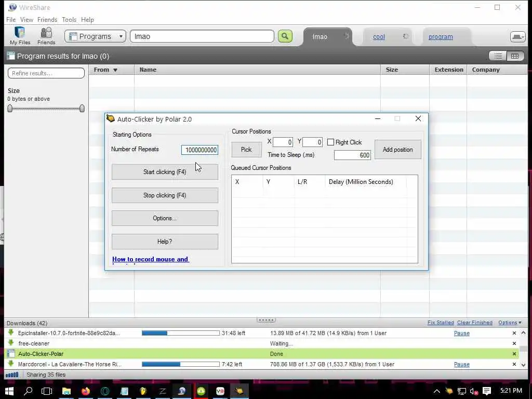Cancel the free-cleaner download with X
532x399 pixels.
pos(514,343)
